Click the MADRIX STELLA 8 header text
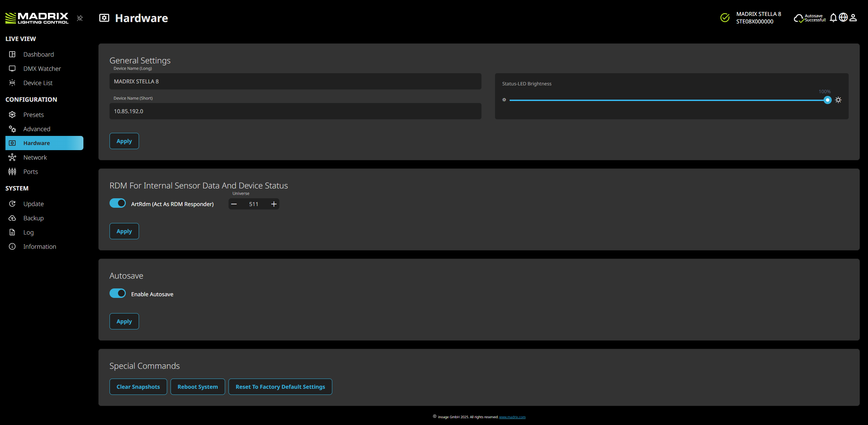This screenshot has width=868, height=425. [x=759, y=14]
